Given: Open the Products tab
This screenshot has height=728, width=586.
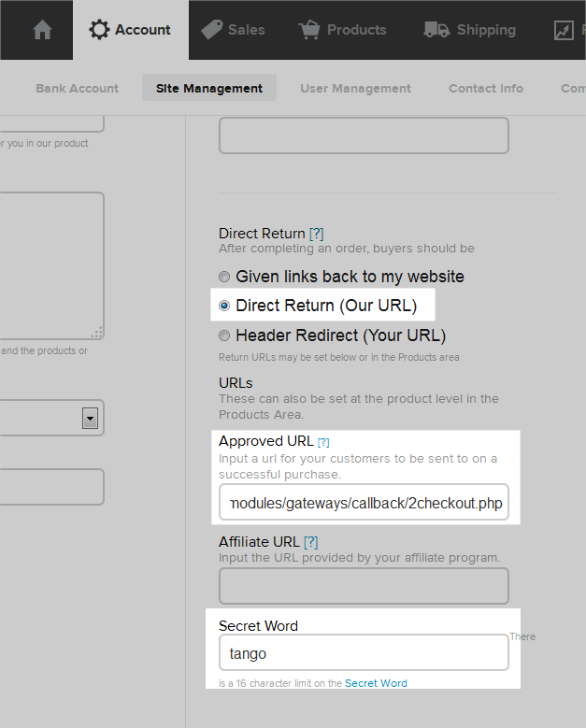Looking at the screenshot, I should pos(343,30).
